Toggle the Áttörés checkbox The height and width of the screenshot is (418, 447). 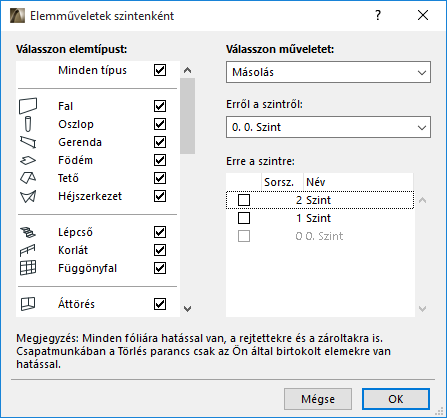pos(160,304)
